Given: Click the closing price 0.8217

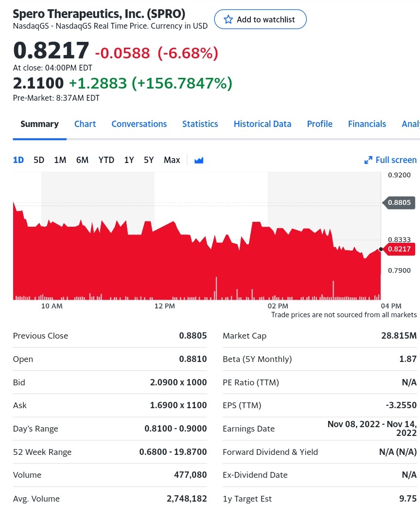Looking at the screenshot, I should 51,51.
